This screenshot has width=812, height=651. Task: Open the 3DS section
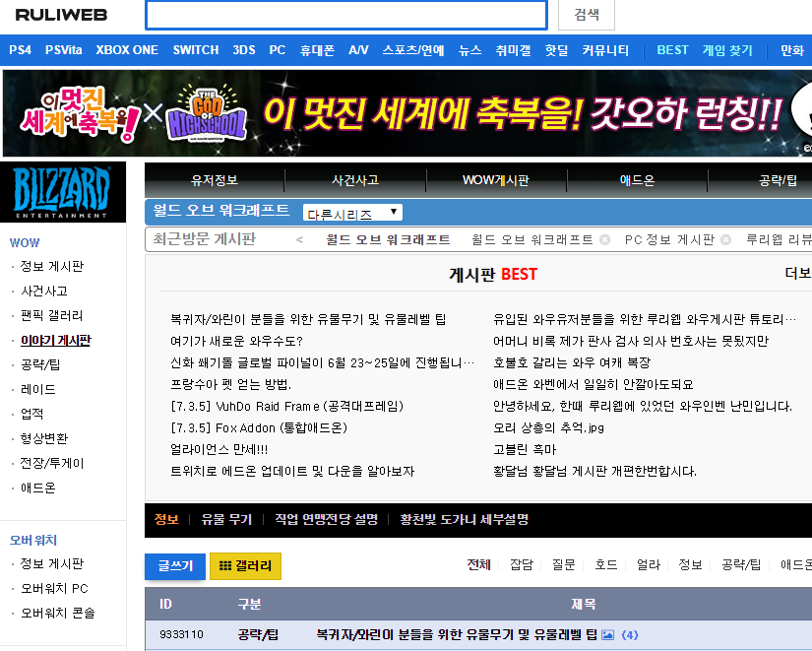[x=244, y=50]
